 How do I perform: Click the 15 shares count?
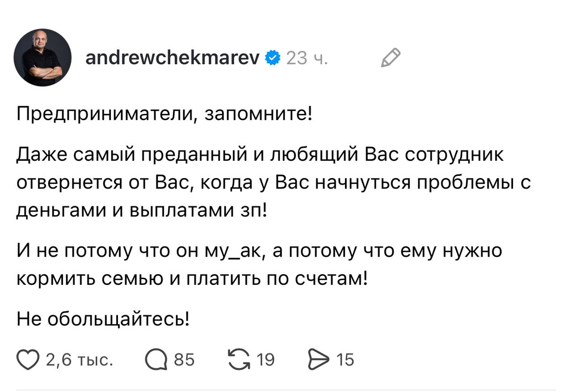click(345, 359)
